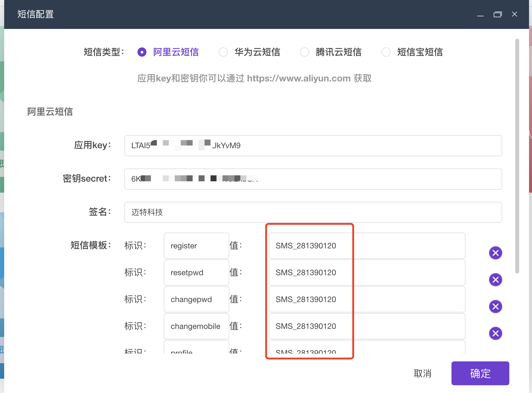
Task: Click the 短信配置 dialog title bar
Action: pyautogui.click(x=35, y=14)
